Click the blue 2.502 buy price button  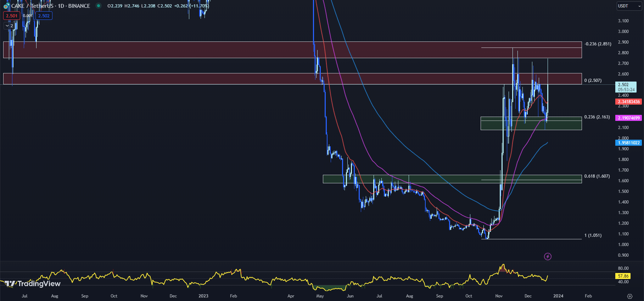pos(44,16)
